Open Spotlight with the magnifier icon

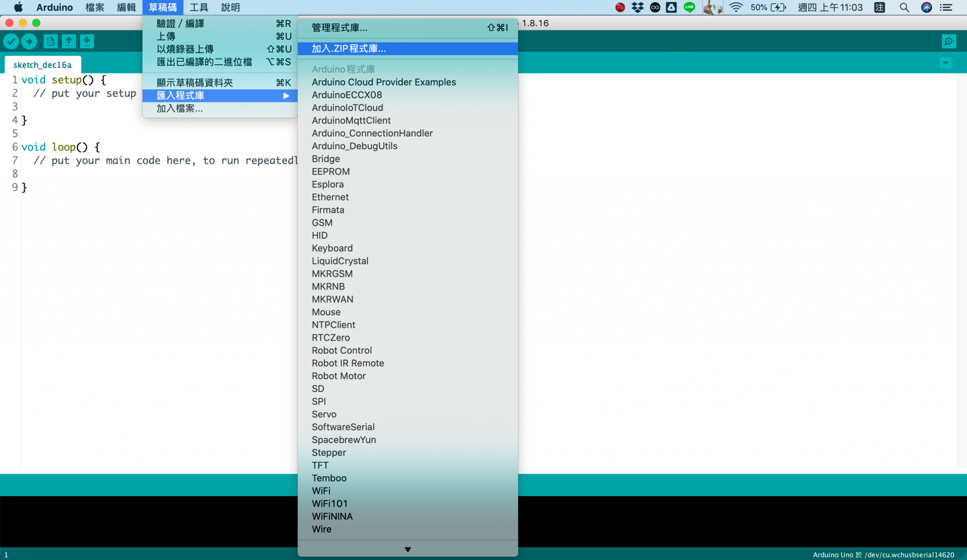point(904,8)
